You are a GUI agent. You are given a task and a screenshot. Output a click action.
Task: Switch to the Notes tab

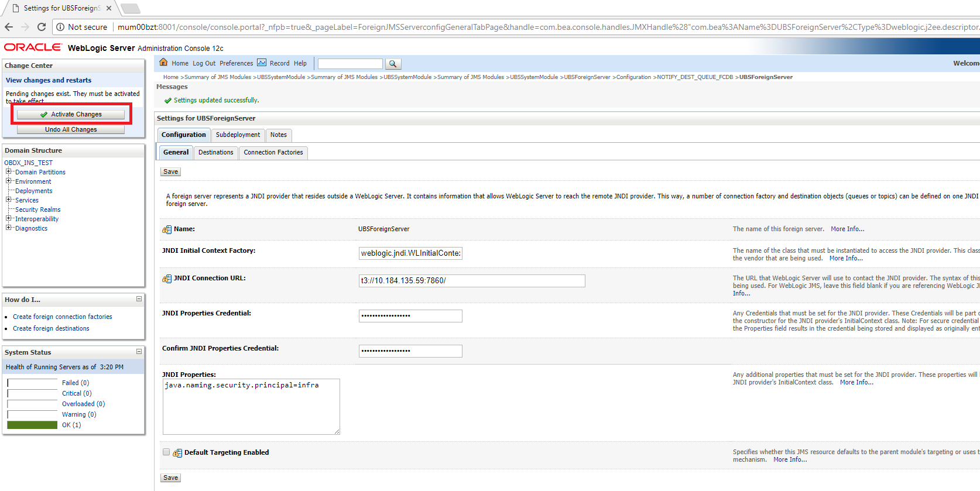[279, 135]
